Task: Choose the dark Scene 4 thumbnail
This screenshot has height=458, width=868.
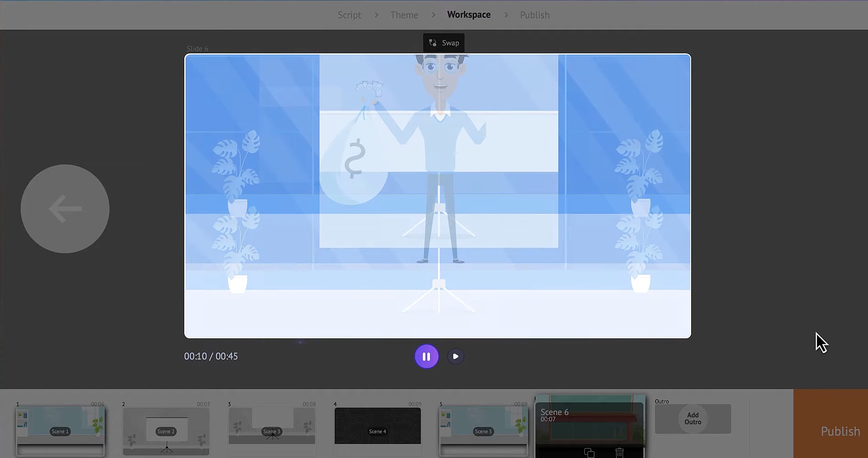Action: pos(377,426)
